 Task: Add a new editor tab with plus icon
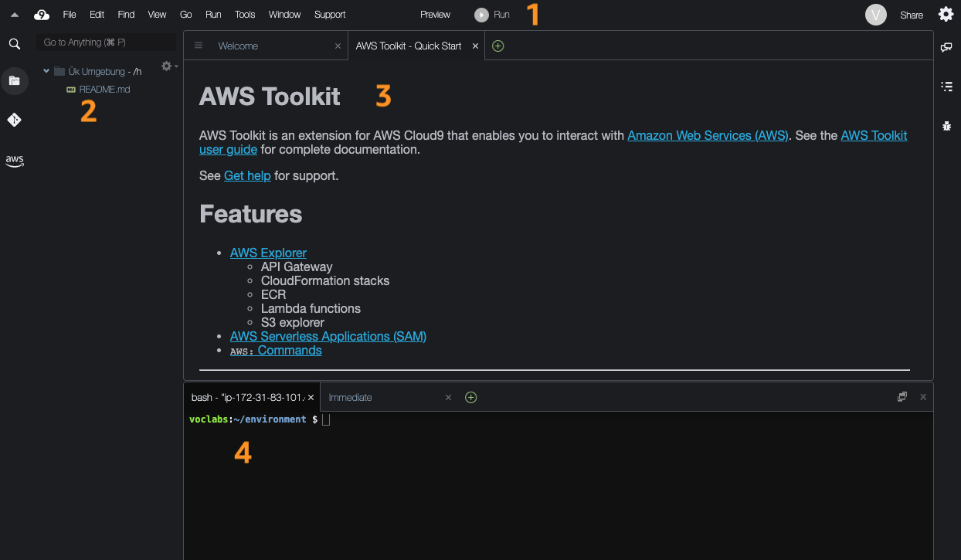tap(497, 46)
